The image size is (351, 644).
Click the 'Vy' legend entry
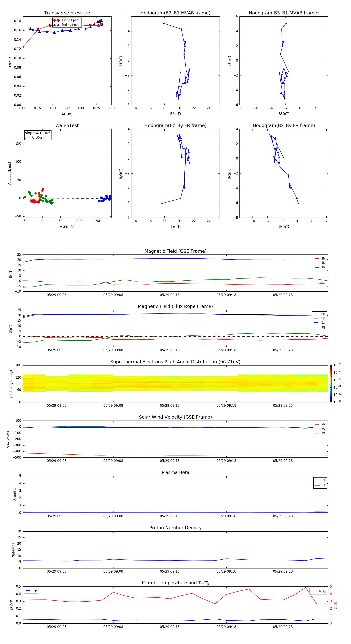320,429
